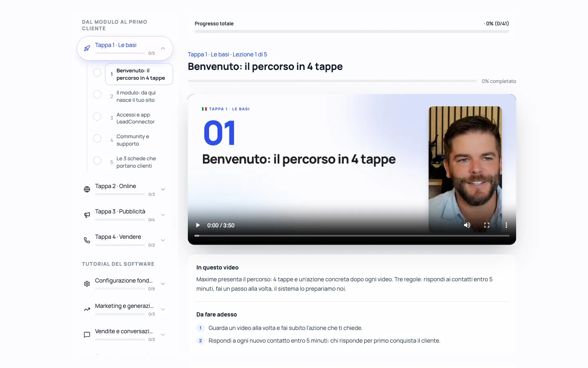Expand the Tappa 4 · Vendere chevron
Viewport: 588px width, 368px height.
(163, 240)
